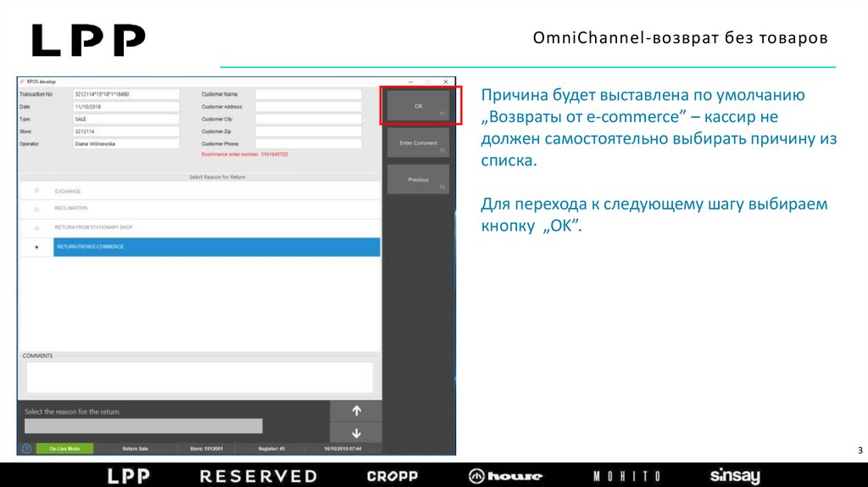Click the Store: 1912001 status entry
868x487 pixels.
206,449
